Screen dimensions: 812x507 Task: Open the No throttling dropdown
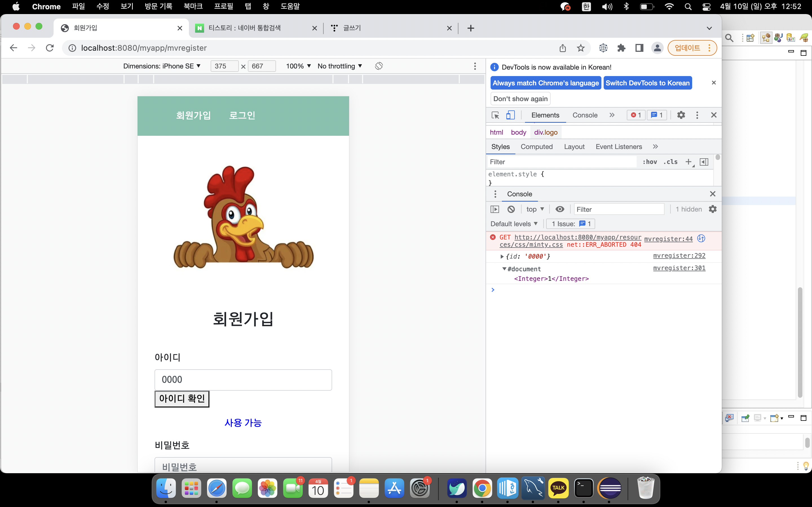pyautogui.click(x=339, y=66)
